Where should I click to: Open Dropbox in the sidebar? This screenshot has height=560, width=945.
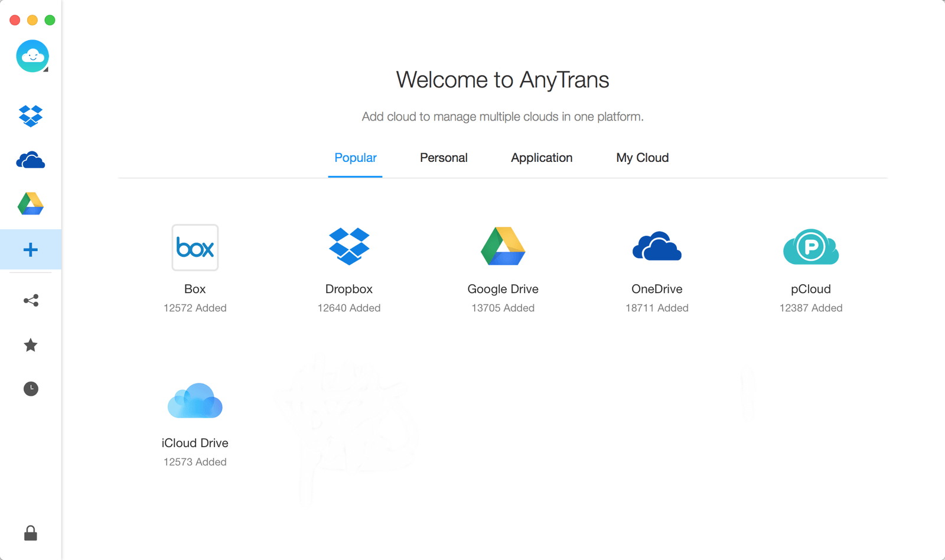tap(31, 116)
